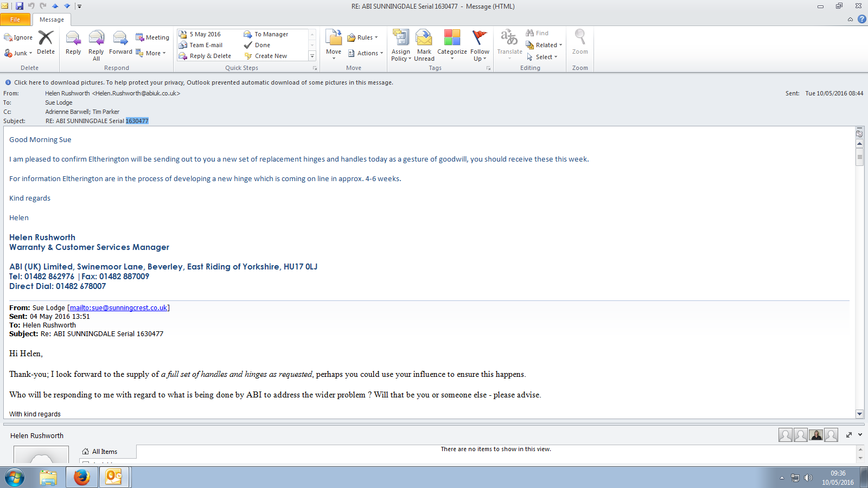Expand the More respond options dropdown

point(151,53)
